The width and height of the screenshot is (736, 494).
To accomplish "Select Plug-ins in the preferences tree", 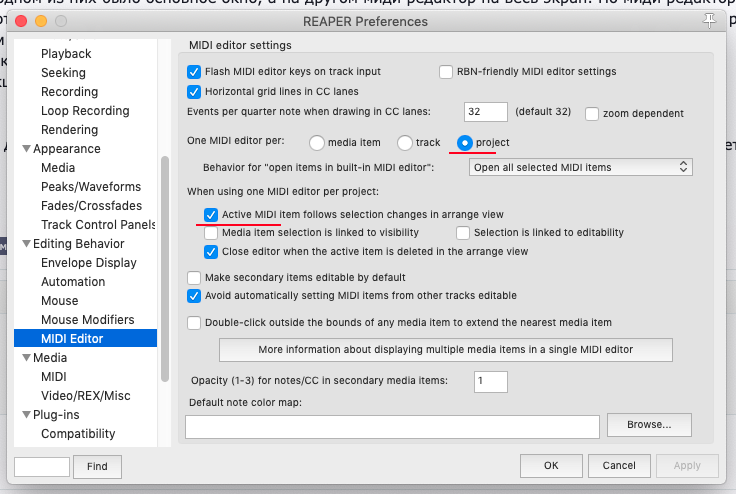I will point(56,415).
